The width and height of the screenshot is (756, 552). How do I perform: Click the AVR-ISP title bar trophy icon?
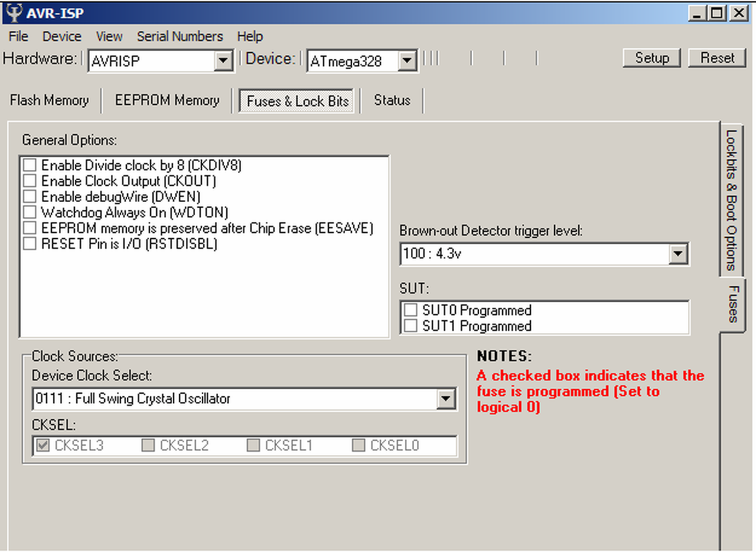click(14, 12)
